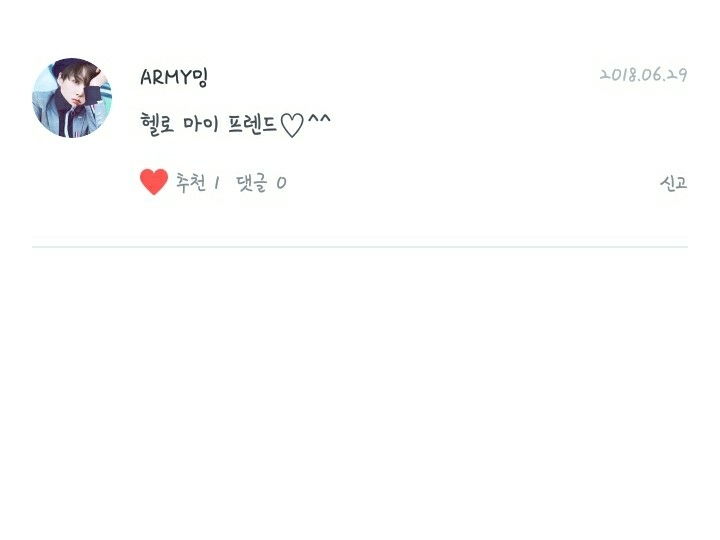Screen dimensions: 720x540
Task: Click the word 프렌드 in comment
Action: 252,124
